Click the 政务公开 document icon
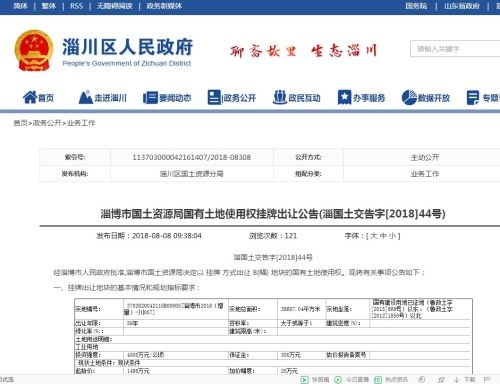 tap(214, 97)
